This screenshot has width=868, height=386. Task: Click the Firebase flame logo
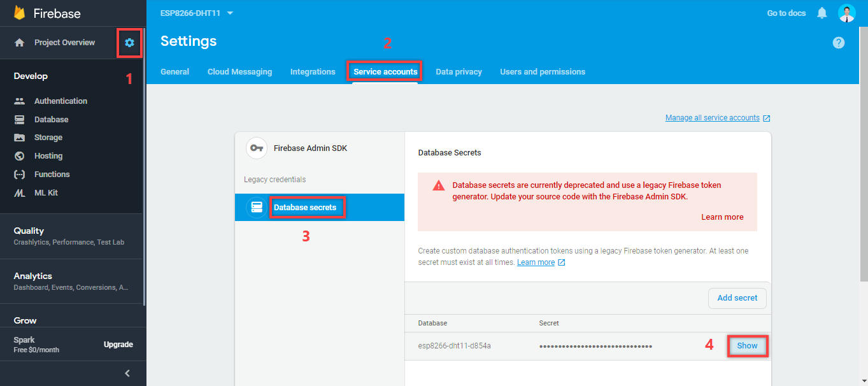coord(19,13)
